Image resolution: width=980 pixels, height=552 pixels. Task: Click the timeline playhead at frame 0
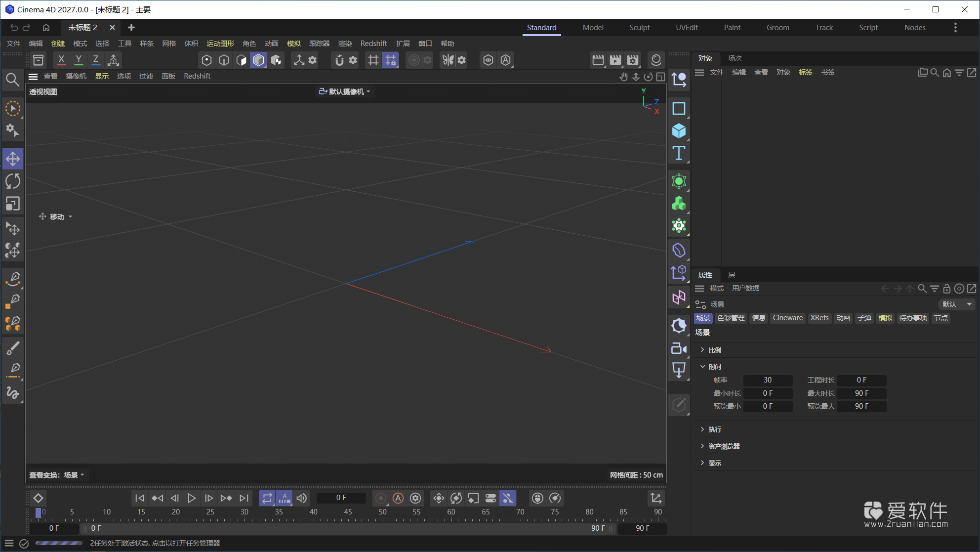tap(39, 512)
